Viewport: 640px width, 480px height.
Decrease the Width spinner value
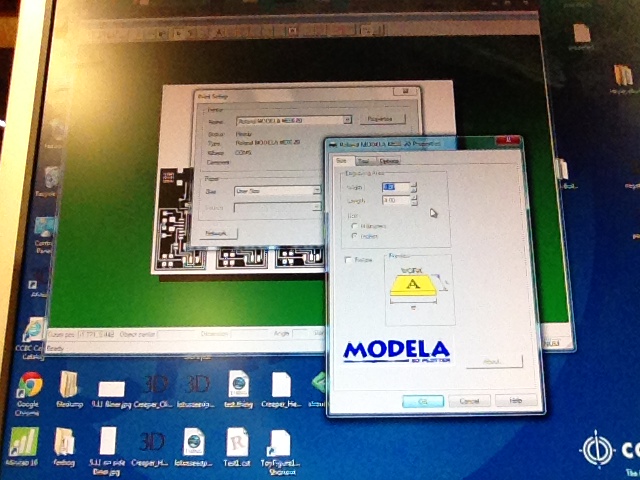coord(413,190)
